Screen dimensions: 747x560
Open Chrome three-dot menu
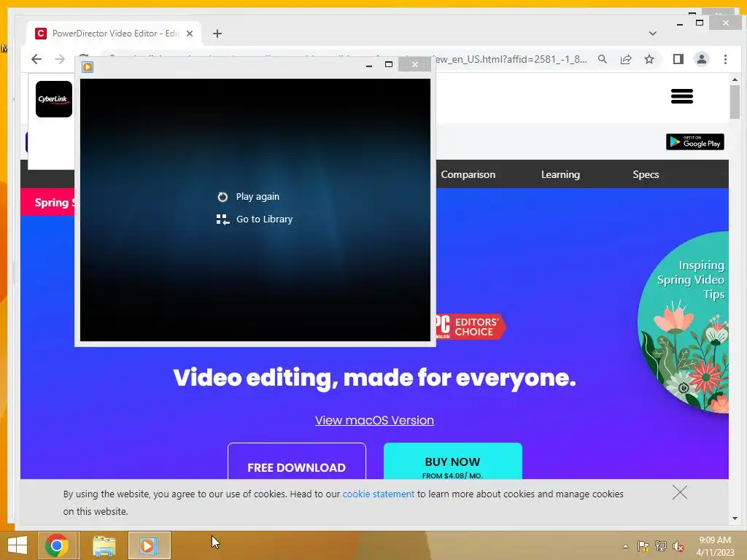pos(725,59)
